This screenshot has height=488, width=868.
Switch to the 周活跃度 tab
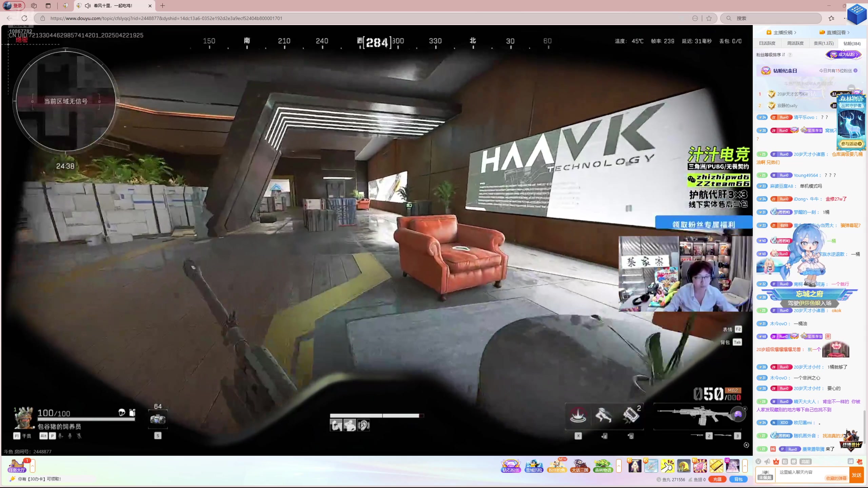795,43
